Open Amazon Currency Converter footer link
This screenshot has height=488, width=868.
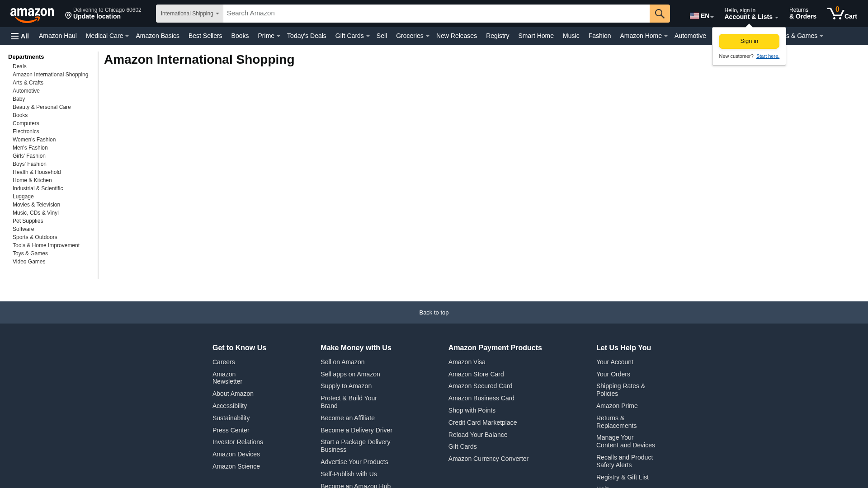[488, 459]
